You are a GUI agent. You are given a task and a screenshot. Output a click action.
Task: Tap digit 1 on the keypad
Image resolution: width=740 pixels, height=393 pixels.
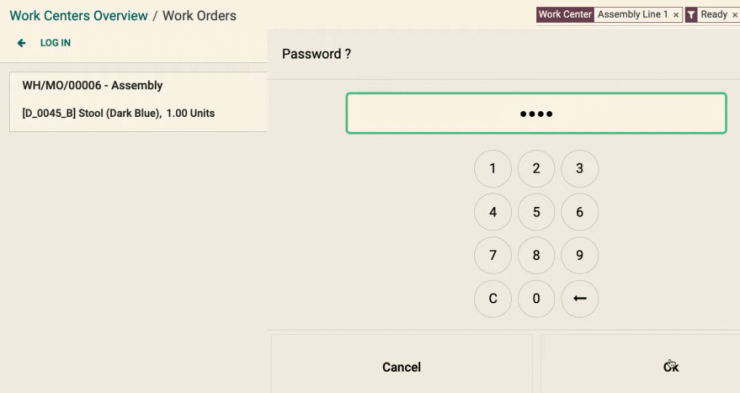pos(493,168)
